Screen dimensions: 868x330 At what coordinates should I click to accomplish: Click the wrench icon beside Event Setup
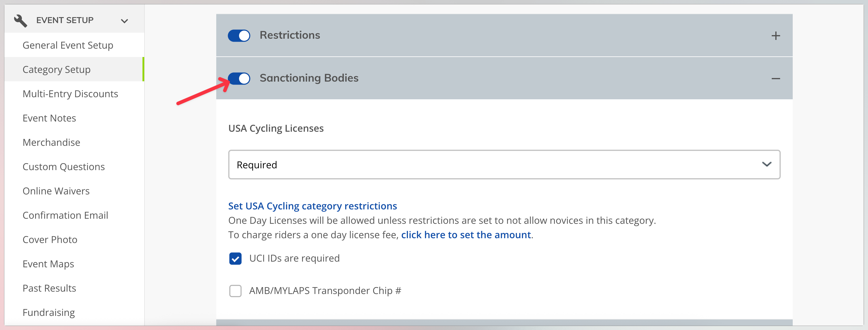click(21, 21)
